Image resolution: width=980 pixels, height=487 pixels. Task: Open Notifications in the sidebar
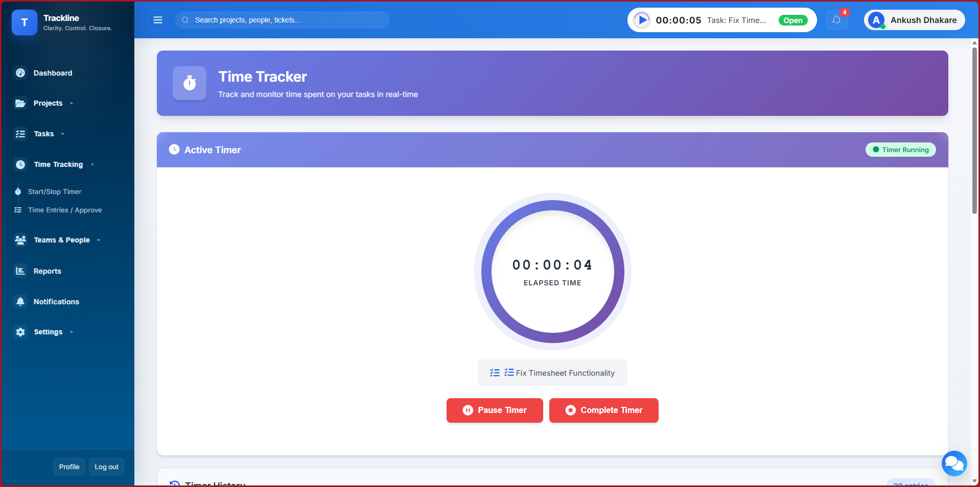tap(56, 302)
